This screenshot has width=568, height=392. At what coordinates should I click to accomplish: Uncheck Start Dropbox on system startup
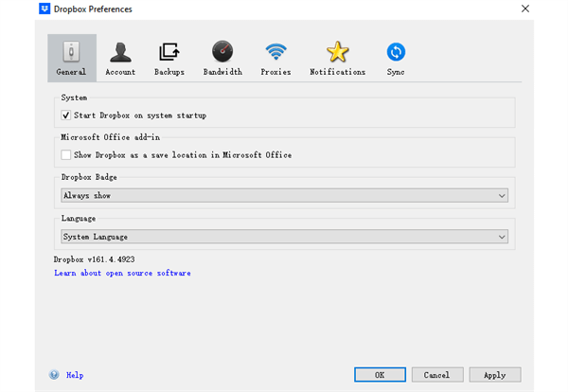pyautogui.click(x=65, y=116)
